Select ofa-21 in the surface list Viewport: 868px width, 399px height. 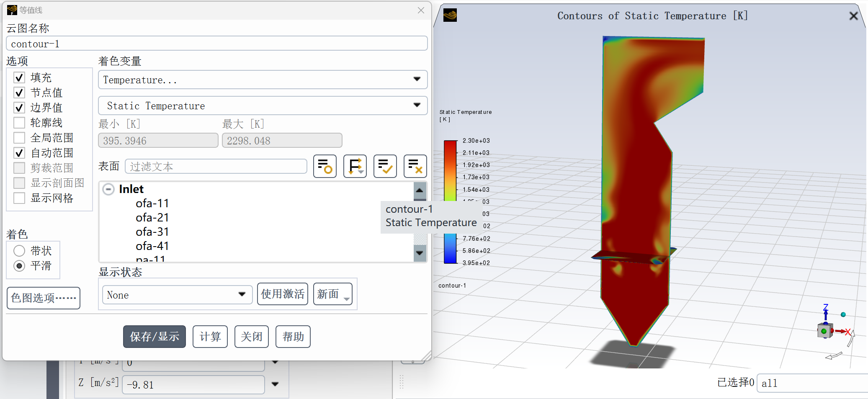152,218
